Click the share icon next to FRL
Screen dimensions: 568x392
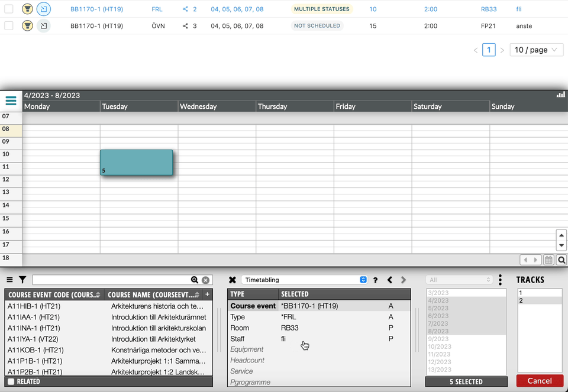185,9
